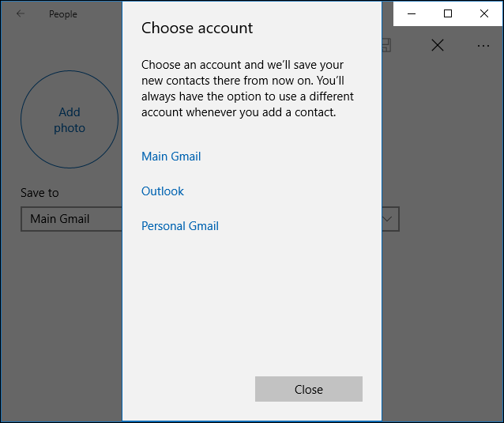Choose the Main Gmail account link
The image size is (504, 423).
[x=171, y=157]
